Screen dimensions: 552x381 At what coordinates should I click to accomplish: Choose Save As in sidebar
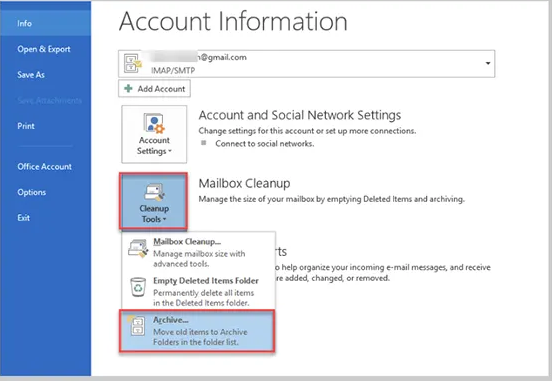coord(31,75)
